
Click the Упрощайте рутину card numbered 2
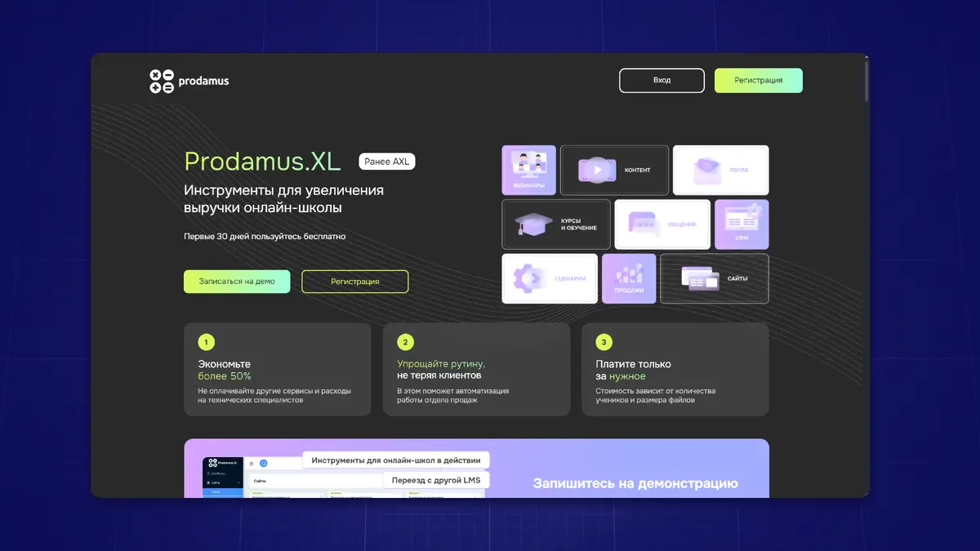(x=476, y=370)
